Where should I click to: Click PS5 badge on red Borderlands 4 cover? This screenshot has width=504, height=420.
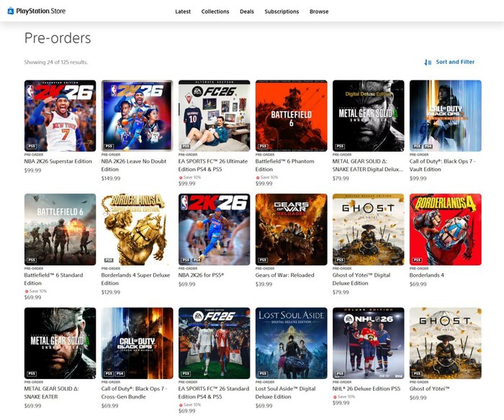pos(417,260)
